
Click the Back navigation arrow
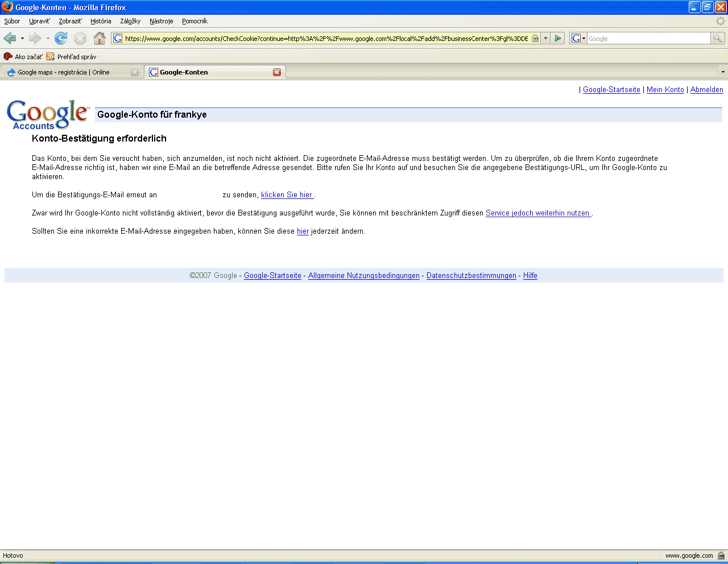point(10,38)
